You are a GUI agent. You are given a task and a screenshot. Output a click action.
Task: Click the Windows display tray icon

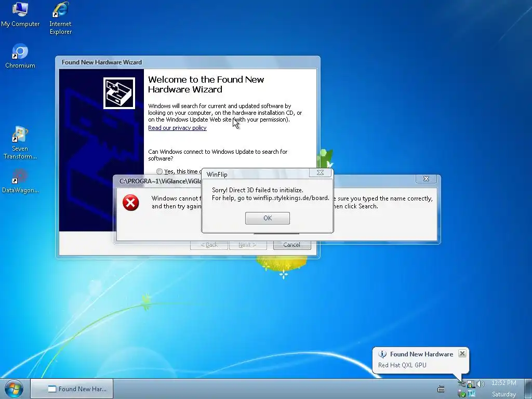click(x=471, y=384)
